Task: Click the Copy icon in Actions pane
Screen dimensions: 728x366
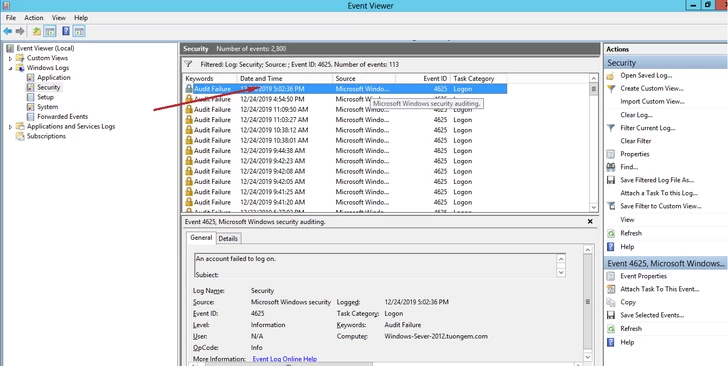Action: 611,302
